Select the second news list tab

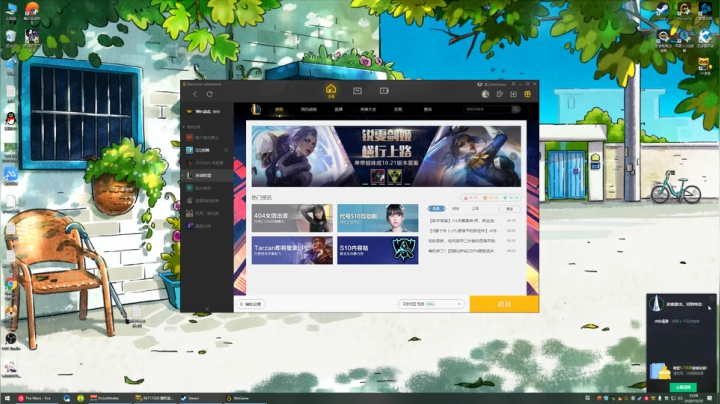456,208
